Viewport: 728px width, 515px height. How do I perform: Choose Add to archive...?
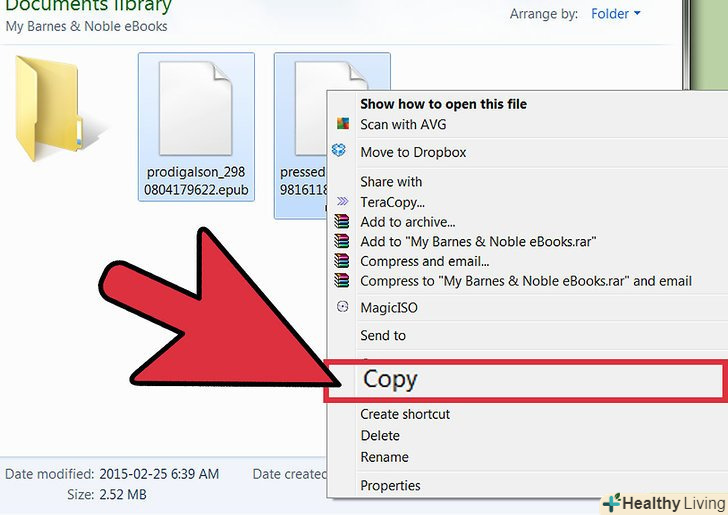pyautogui.click(x=408, y=222)
